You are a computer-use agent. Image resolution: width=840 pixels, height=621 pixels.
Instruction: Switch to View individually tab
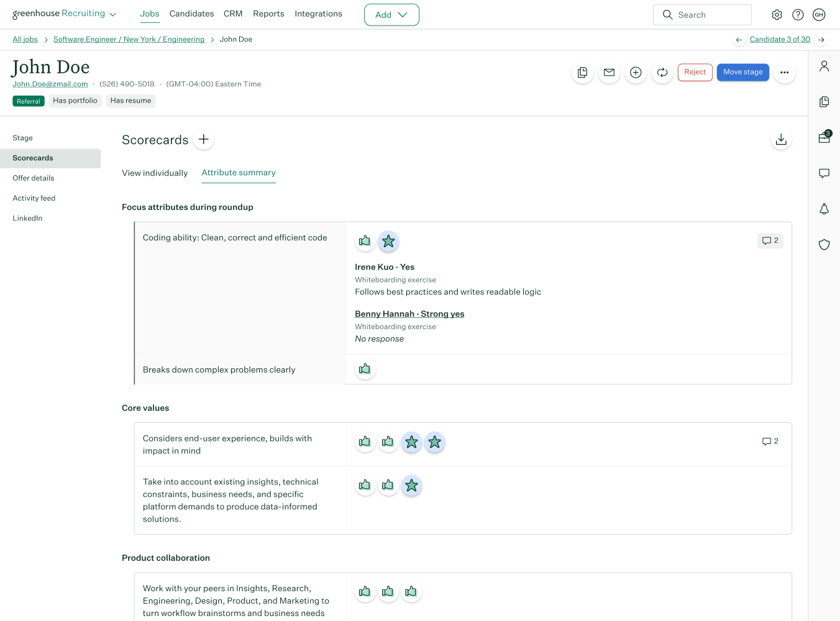(155, 173)
